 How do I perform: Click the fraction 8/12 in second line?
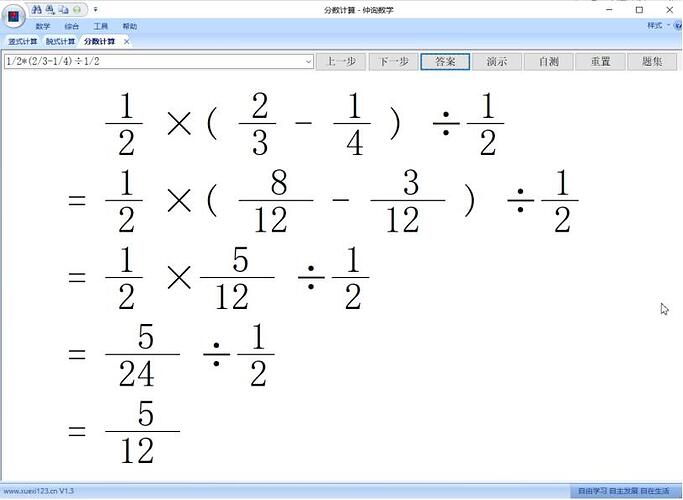click(x=276, y=200)
